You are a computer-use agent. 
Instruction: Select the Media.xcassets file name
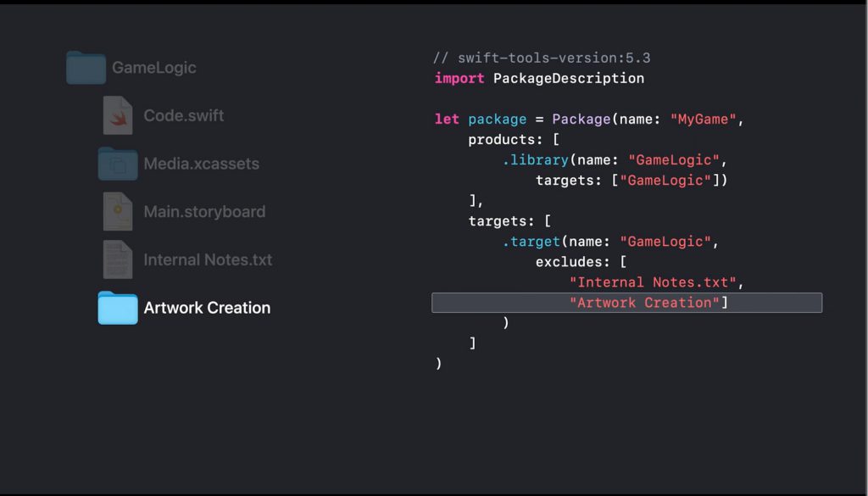point(202,164)
